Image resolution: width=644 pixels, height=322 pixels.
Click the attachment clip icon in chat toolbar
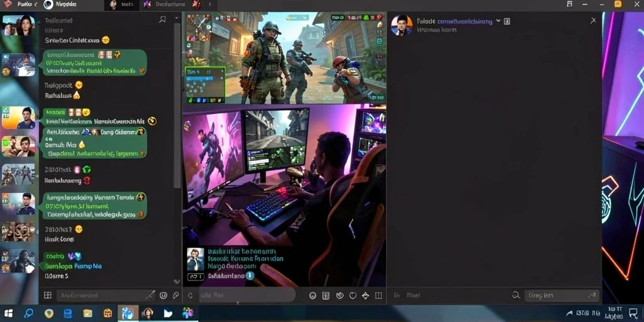(x=176, y=296)
